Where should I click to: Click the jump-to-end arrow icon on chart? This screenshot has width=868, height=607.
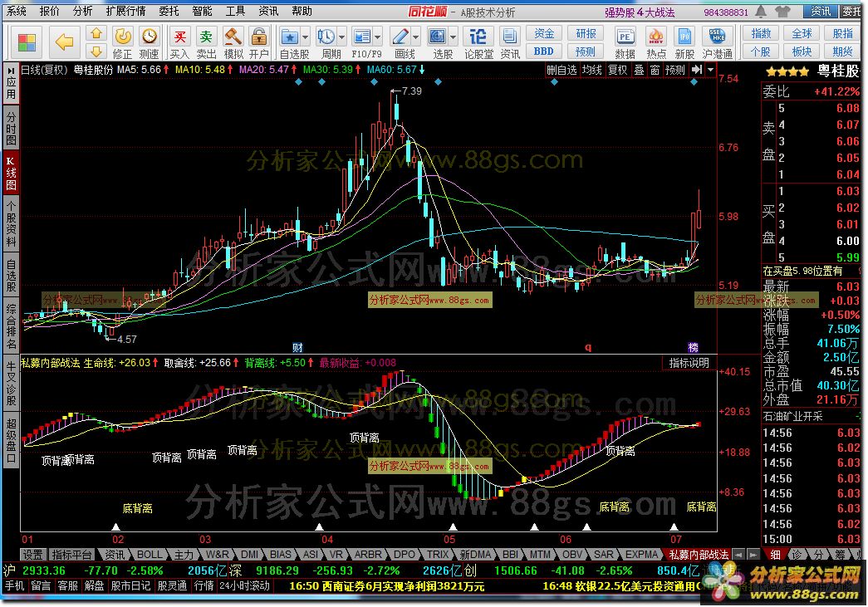[x=697, y=70]
